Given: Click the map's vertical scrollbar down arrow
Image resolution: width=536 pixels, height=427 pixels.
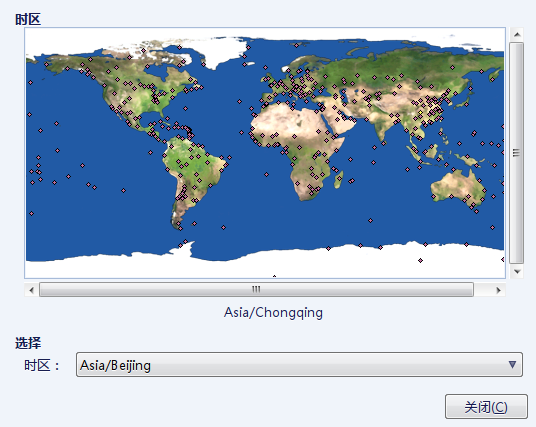Looking at the screenshot, I should pos(517,272).
